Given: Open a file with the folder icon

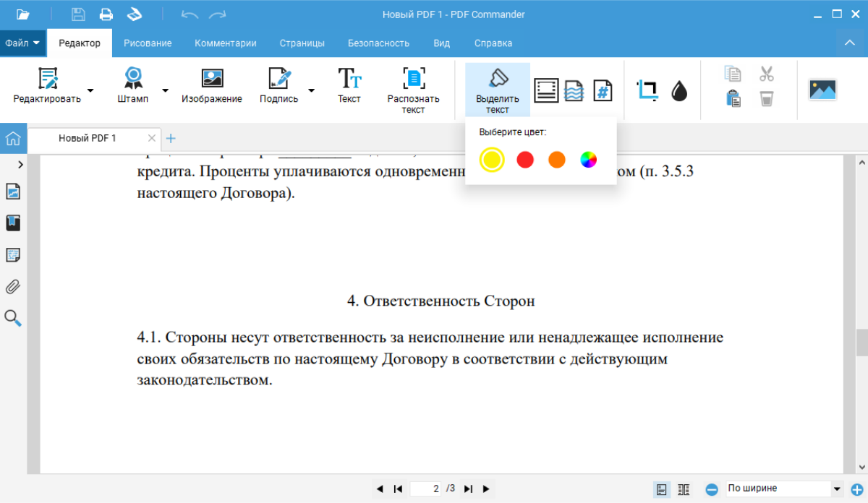Looking at the screenshot, I should [23, 14].
